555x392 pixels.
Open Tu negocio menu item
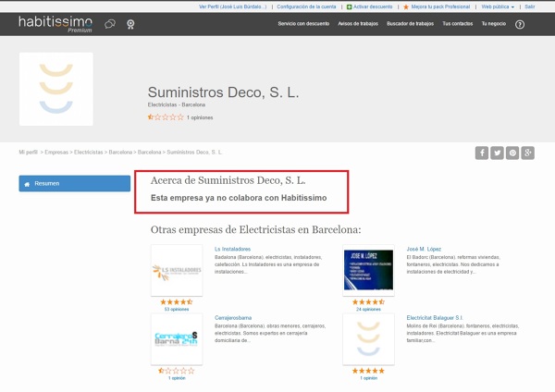[491, 24]
